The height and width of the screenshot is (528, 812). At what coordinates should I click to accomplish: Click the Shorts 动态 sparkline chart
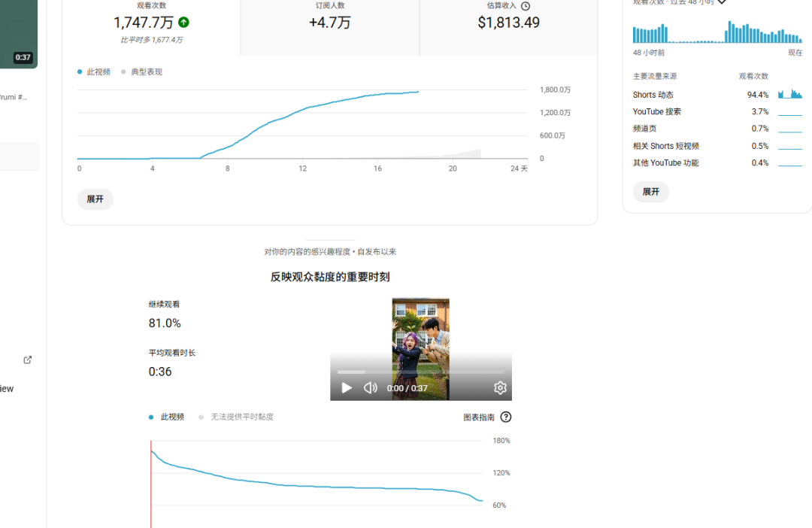(x=790, y=94)
